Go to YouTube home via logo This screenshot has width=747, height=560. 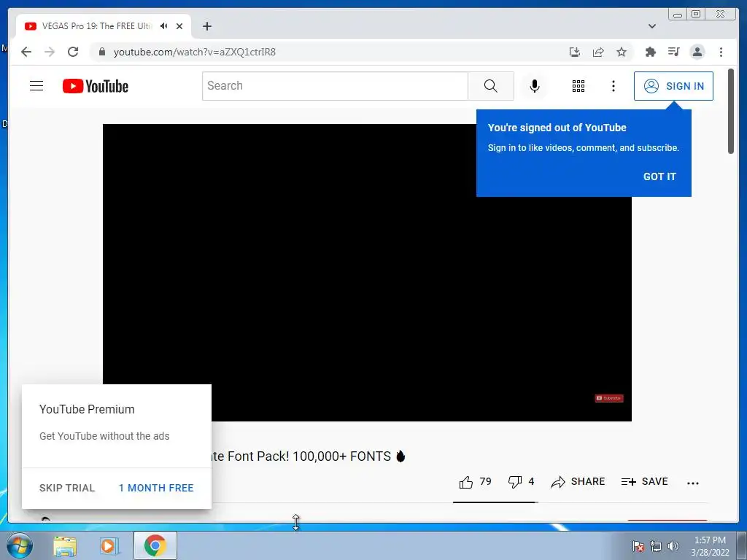click(96, 86)
